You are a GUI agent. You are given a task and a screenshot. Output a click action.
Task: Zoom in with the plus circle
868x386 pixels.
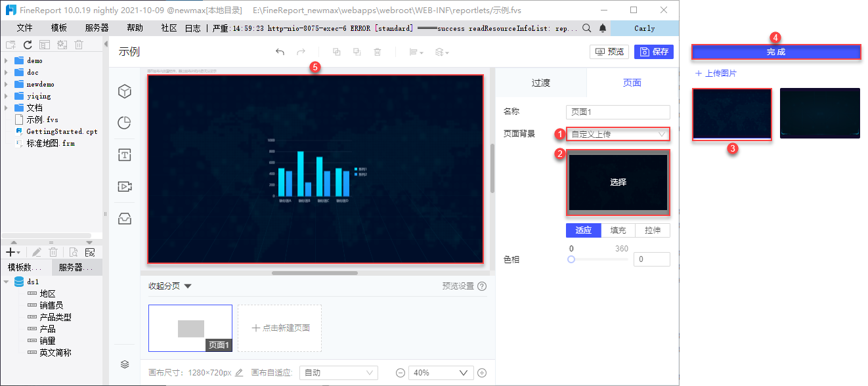(x=482, y=373)
